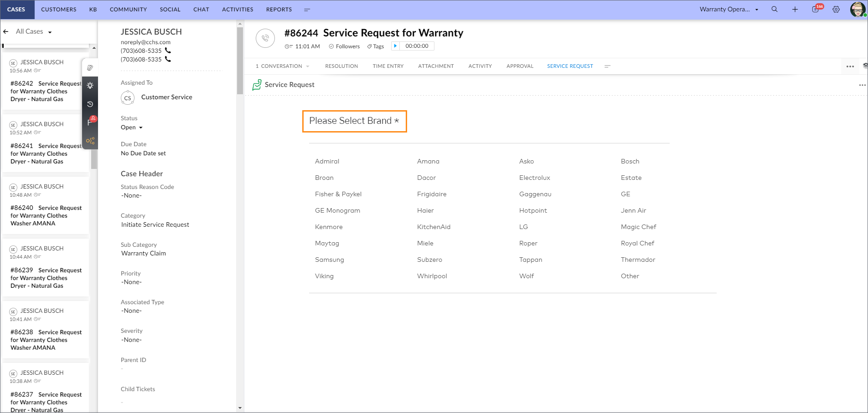Call the first (703)608-5335 phone icon
Screen dimensions: 868x413
point(168,51)
